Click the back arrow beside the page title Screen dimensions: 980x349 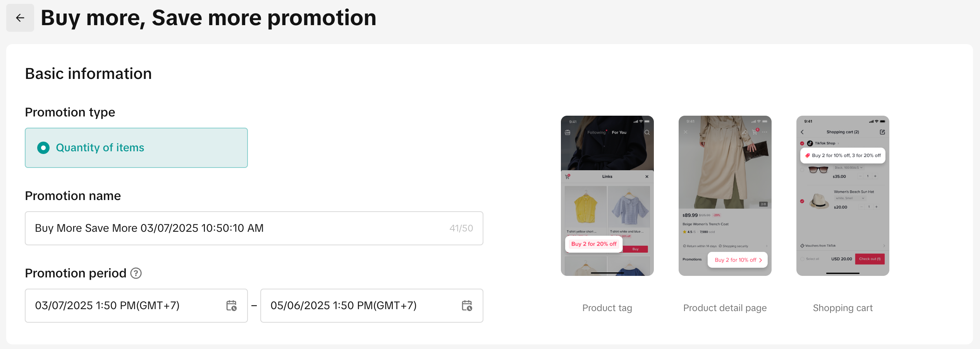pos(20,18)
